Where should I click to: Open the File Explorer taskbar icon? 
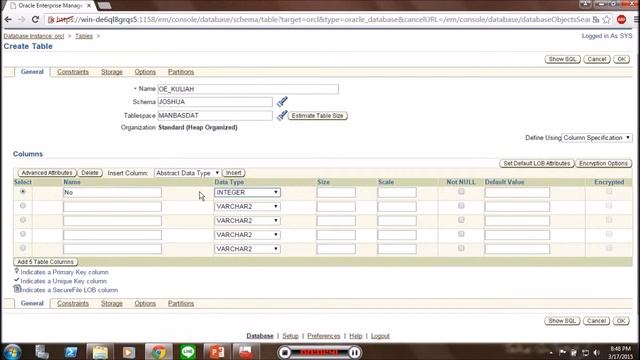pyautogui.click(x=100, y=352)
